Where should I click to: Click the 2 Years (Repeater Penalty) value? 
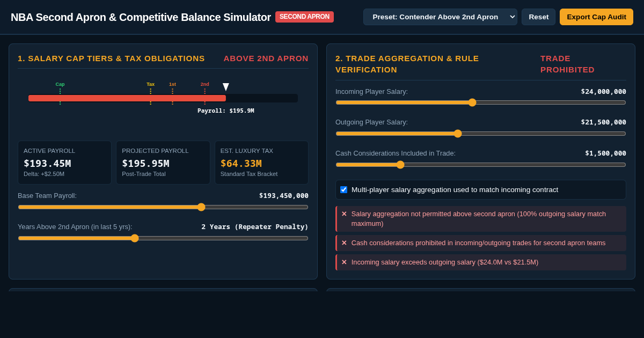[255, 227]
